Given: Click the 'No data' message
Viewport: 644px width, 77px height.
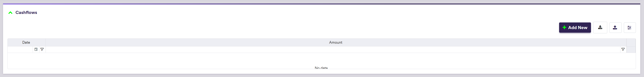Looking at the screenshot, I should [321, 68].
